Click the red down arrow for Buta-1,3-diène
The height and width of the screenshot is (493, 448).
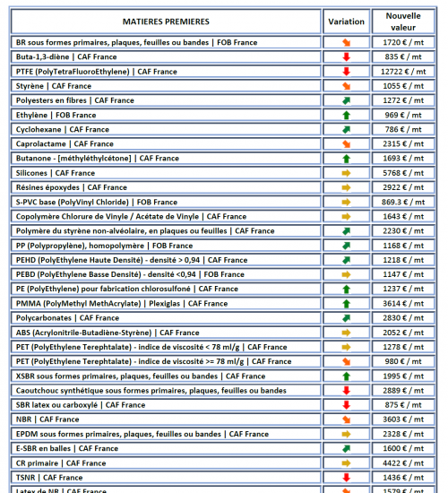tap(346, 56)
